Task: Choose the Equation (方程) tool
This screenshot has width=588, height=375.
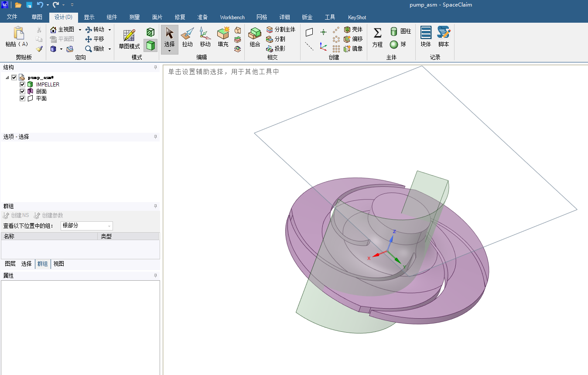Action: tap(377, 37)
